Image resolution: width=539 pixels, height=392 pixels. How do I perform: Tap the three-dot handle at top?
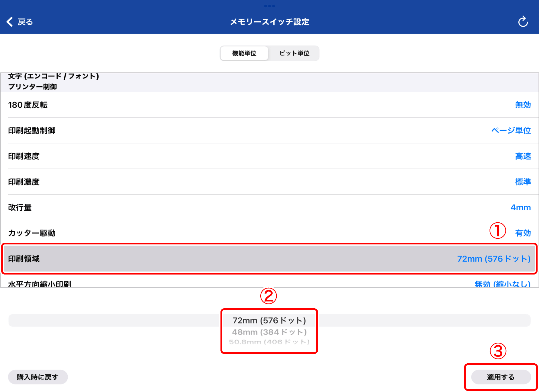click(269, 6)
